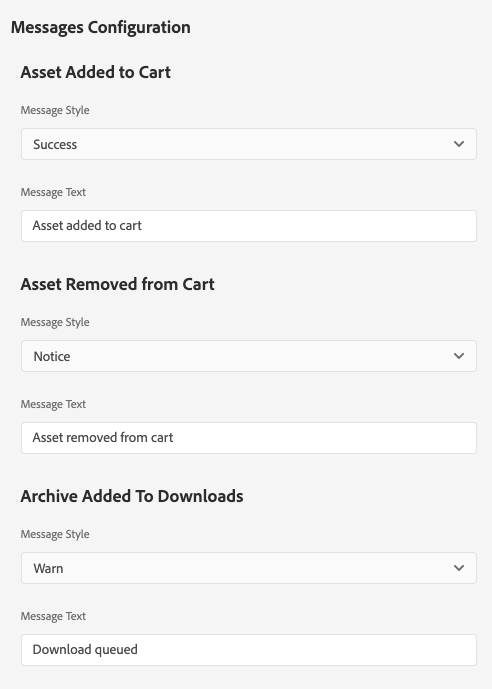Screen dimensions: 492x689
Task: Click the selected 'Success' value text
Action: tap(55, 145)
